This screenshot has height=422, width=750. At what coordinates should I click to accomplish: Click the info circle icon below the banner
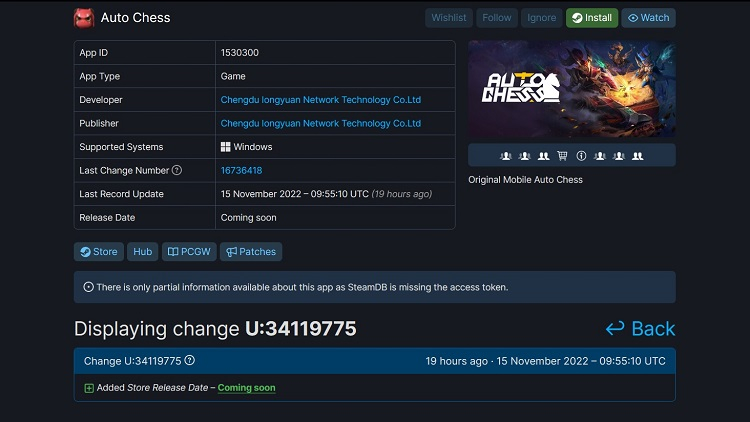(581, 155)
